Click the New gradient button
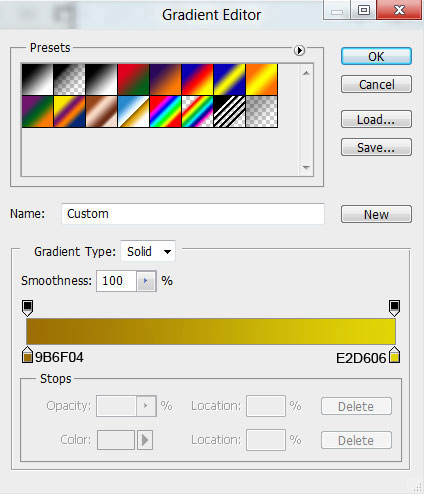The width and height of the screenshot is (424, 494). [376, 214]
